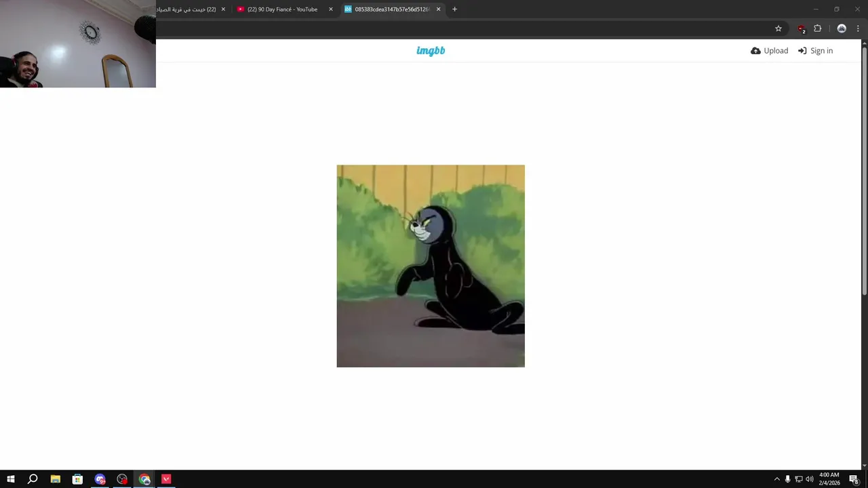Screen dimensions: 868x488
Task: Switch to the Arabic-titled YouTube tab
Action: 191,9
